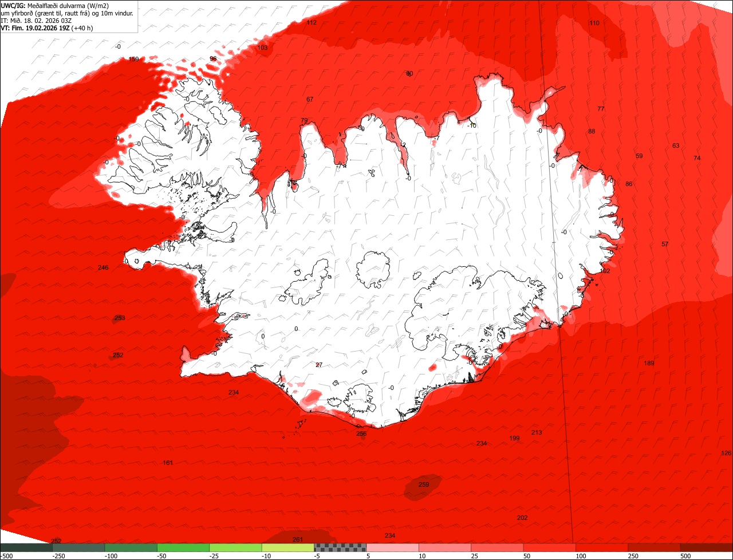Viewport: 733px width, 560px height.
Task: Select the red legend swatch between 50 and 100
Action: (550, 547)
